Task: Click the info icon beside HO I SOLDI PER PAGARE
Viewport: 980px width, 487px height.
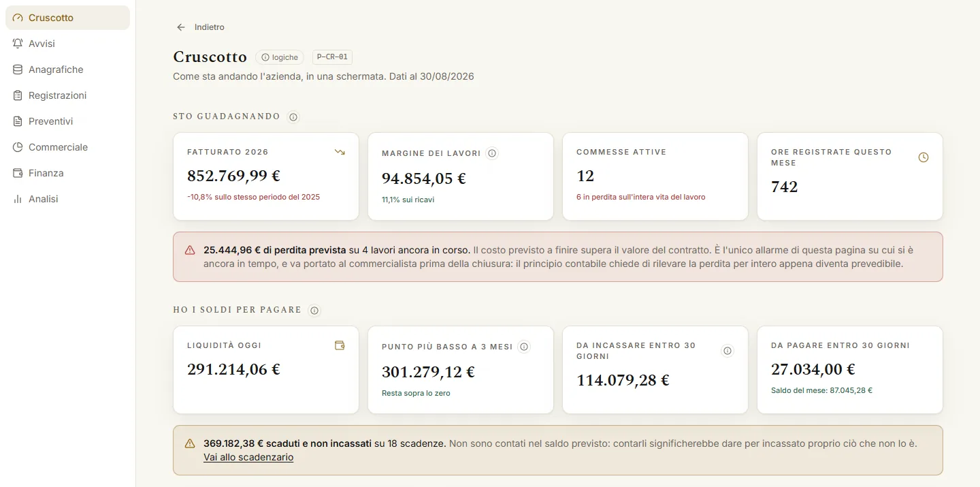Action: [314, 311]
